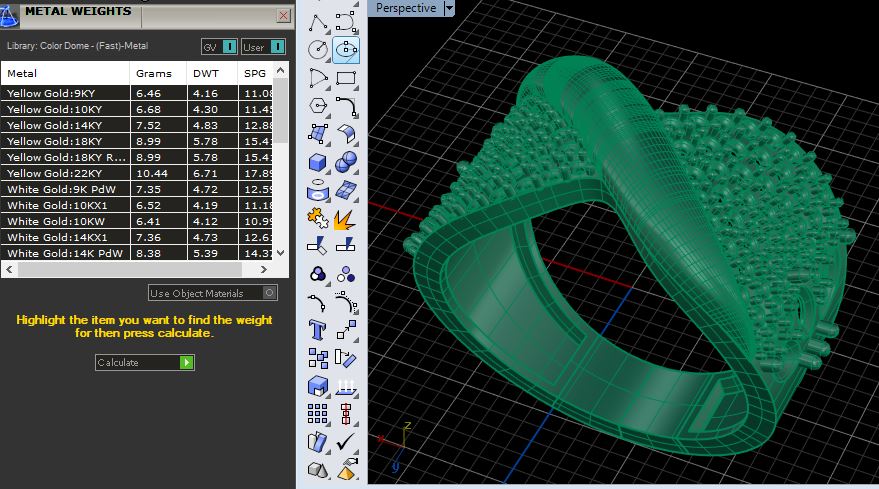
Task: Select the White Gold:9K PdW row
Action: (137, 189)
